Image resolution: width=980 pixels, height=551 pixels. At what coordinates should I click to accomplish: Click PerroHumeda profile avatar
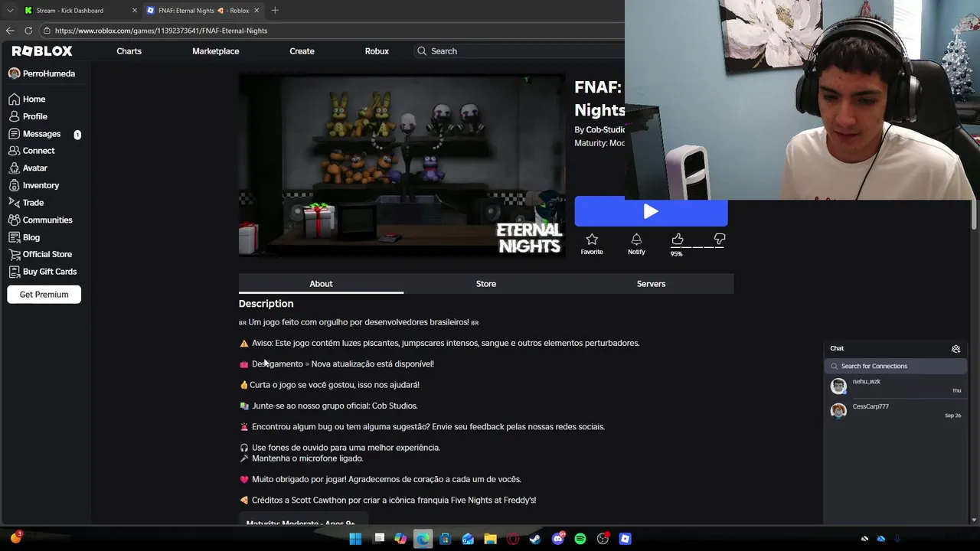(14, 73)
